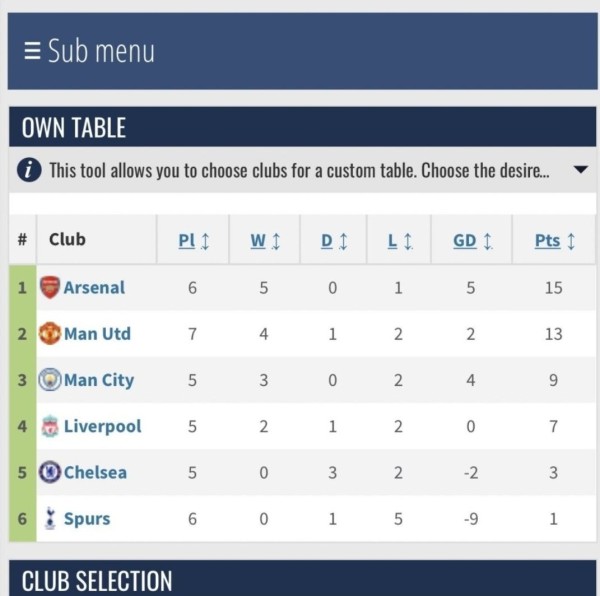Click the Liverpool club crest
The image size is (600, 596).
coord(50,426)
